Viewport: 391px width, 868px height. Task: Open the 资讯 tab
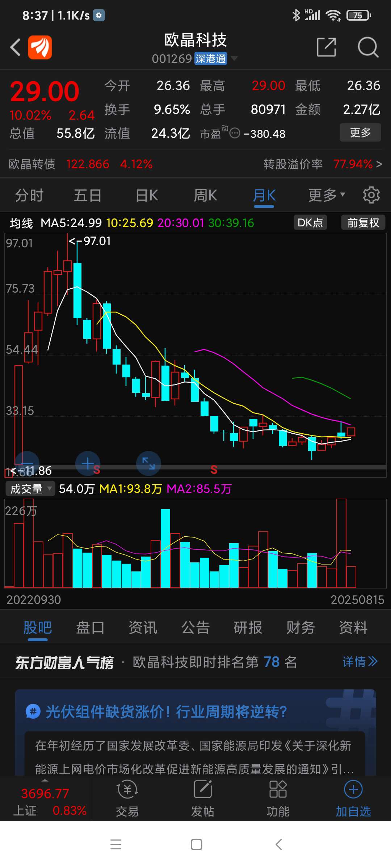[143, 627]
